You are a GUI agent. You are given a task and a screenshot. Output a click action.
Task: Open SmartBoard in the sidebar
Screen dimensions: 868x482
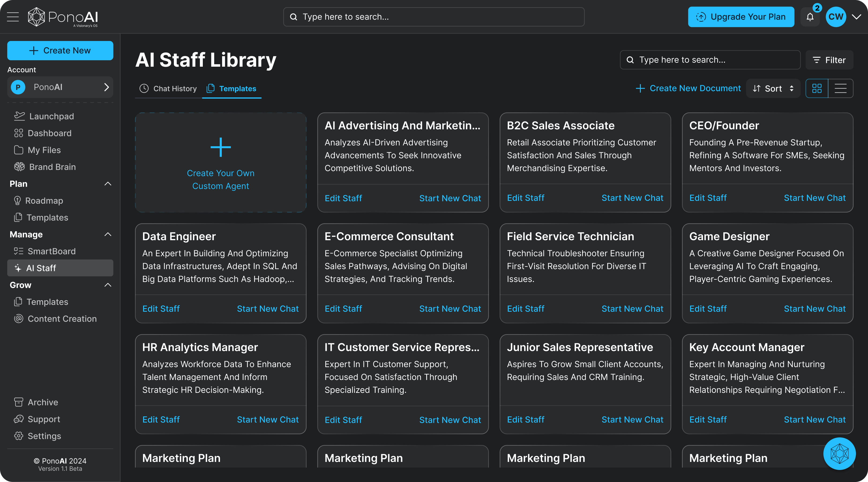click(44, 251)
